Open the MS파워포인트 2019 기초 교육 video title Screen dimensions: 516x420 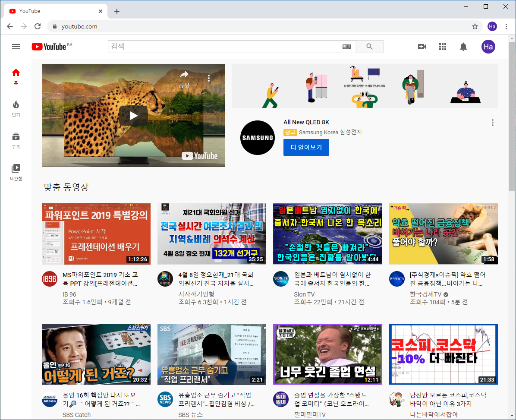(101, 279)
